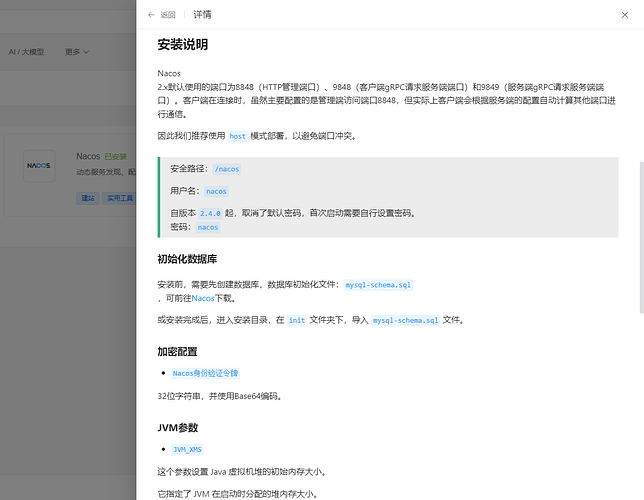Click the 实用工具 tag on the Nacos card
This screenshot has height=500, width=644.
click(120, 198)
